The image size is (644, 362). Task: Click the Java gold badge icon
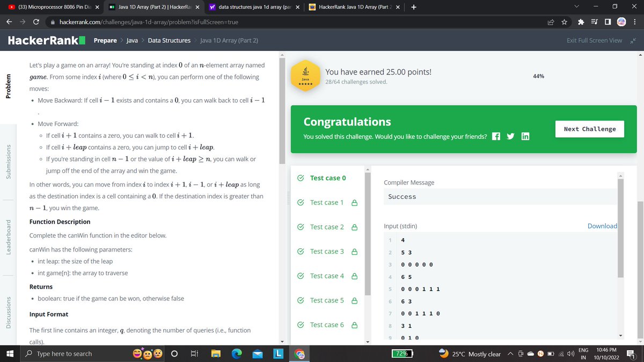[x=305, y=76]
